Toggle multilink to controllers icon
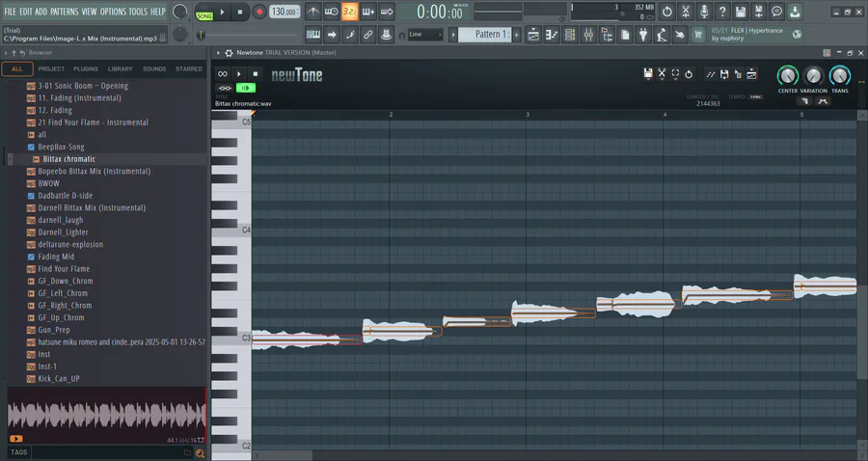Image resolution: width=868 pixels, height=461 pixels. 387,35
